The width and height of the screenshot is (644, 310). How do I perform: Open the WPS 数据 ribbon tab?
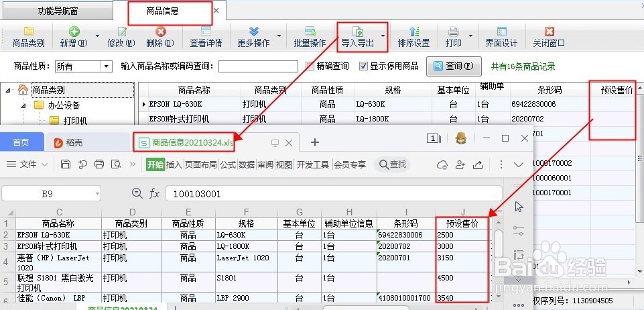coord(247,165)
